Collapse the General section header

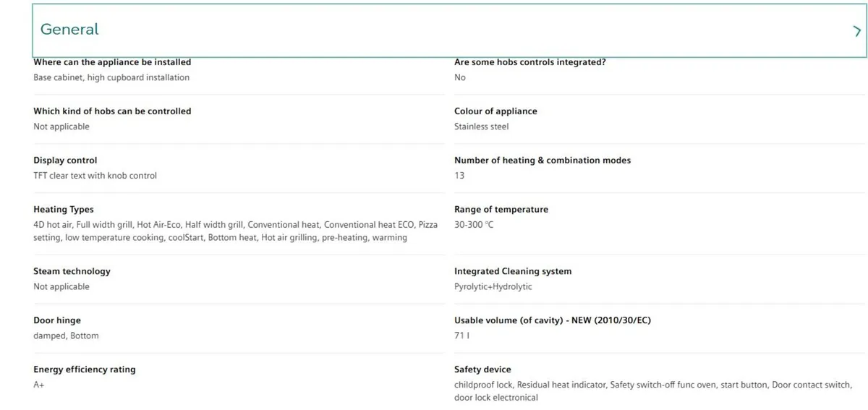[450, 30]
